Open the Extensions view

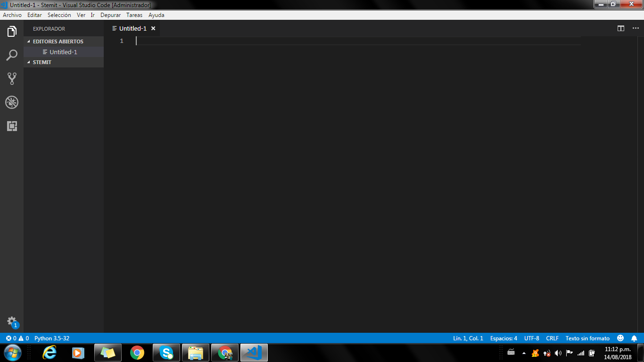click(12, 126)
